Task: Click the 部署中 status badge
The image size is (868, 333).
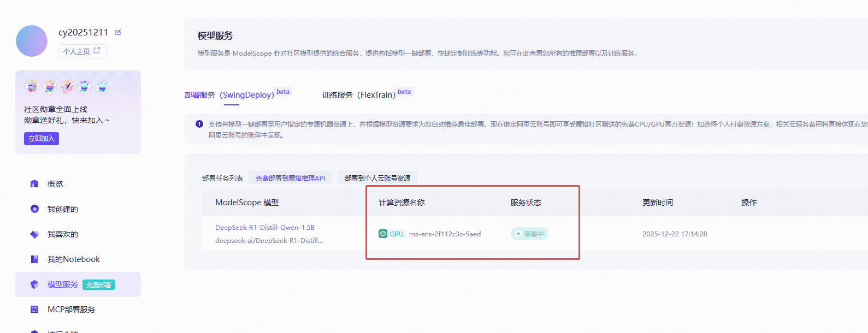Action: pos(529,234)
